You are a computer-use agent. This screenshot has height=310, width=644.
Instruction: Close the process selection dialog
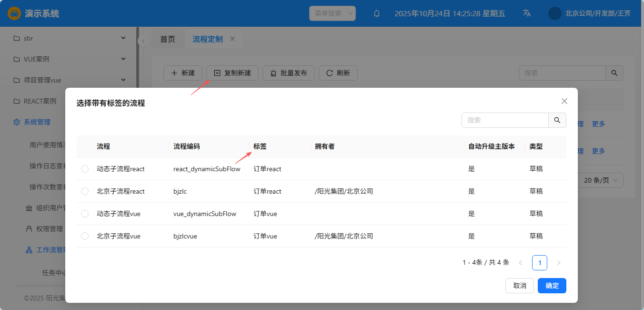point(564,101)
